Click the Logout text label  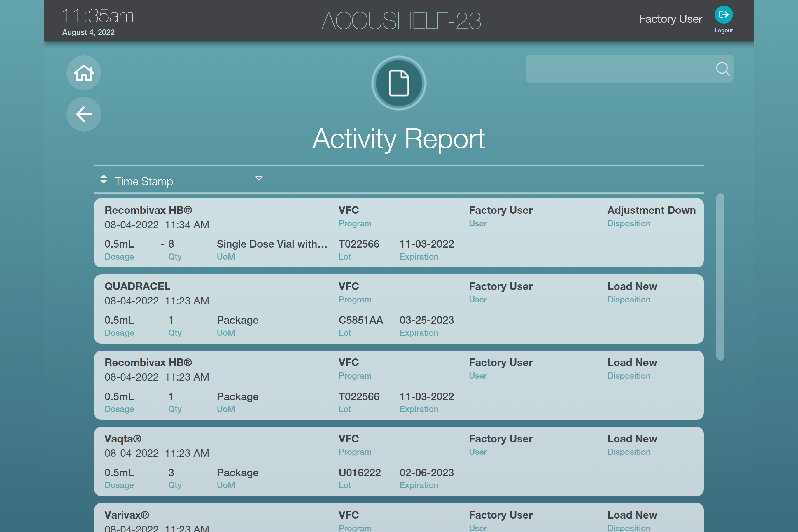click(723, 31)
